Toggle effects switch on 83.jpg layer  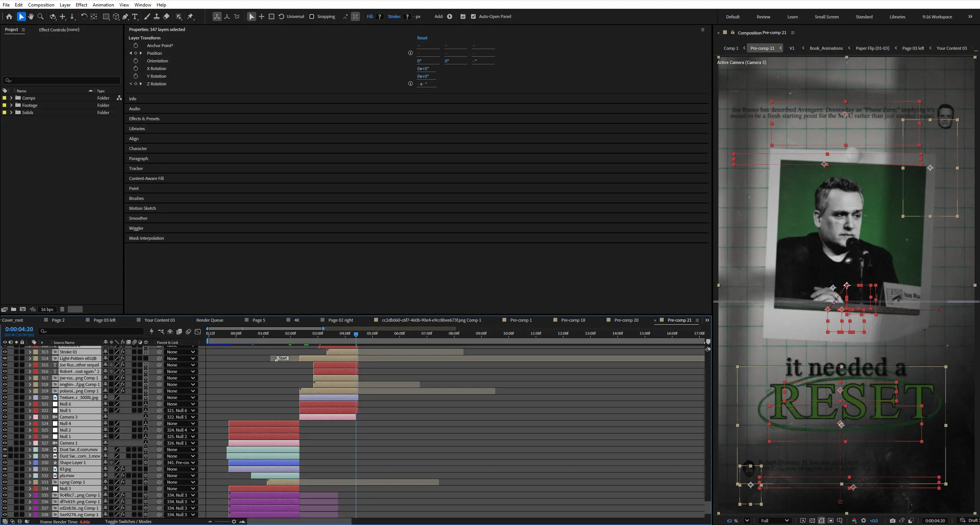coord(123,469)
